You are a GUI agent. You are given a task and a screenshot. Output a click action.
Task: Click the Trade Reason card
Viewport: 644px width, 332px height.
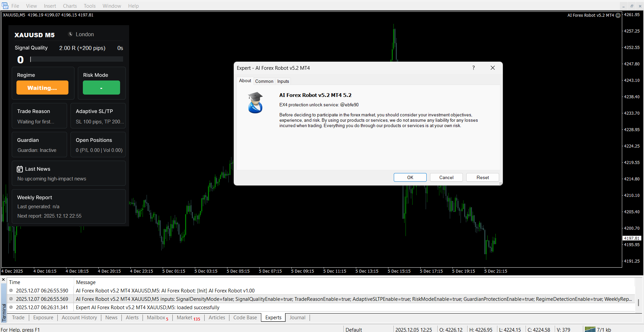click(40, 116)
